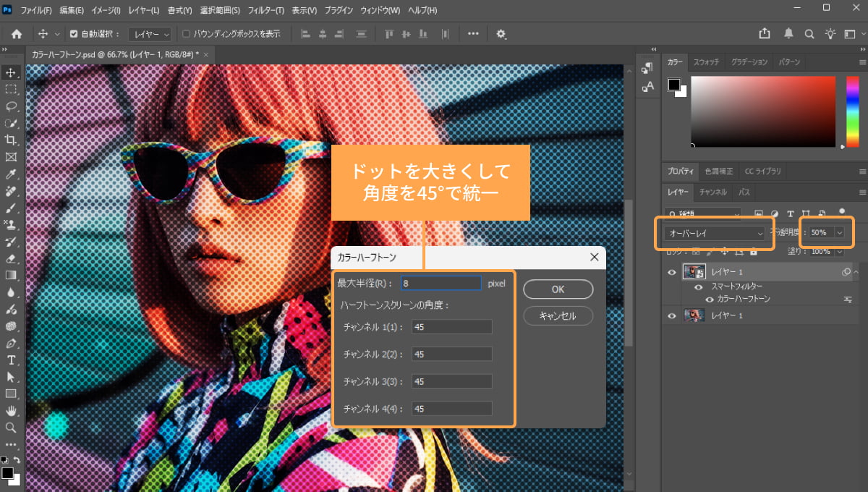Image resolution: width=868 pixels, height=492 pixels.
Task: Click the lock transparent pixels icon
Action: 695,252
